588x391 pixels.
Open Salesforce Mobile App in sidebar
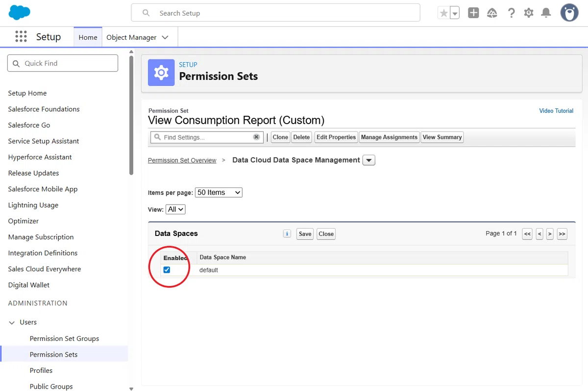point(43,189)
